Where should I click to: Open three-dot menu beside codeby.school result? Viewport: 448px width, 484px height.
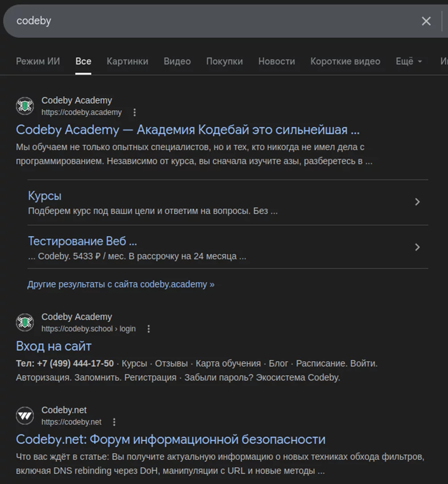click(149, 329)
